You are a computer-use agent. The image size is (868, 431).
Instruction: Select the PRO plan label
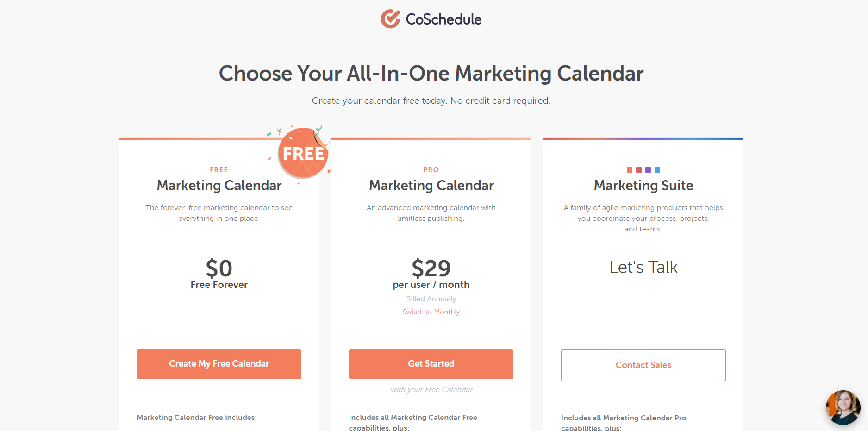[431, 169]
